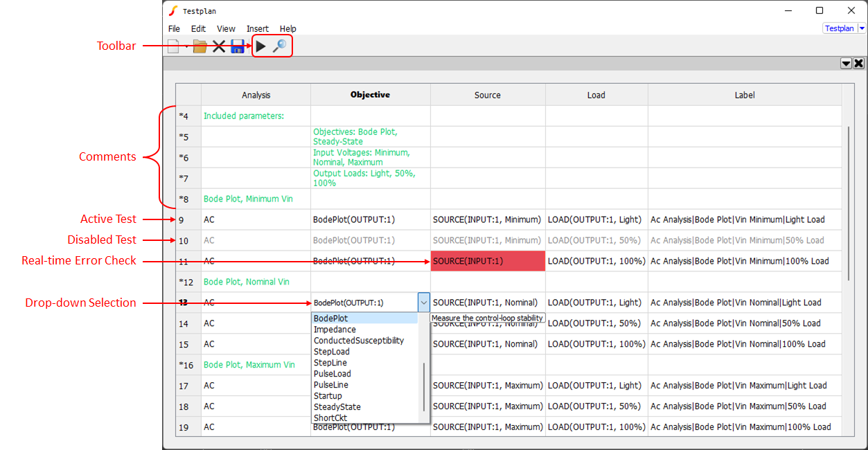The height and width of the screenshot is (450, 868).
Task: Select SteadyState in the drop-down list
Action: 337,407
